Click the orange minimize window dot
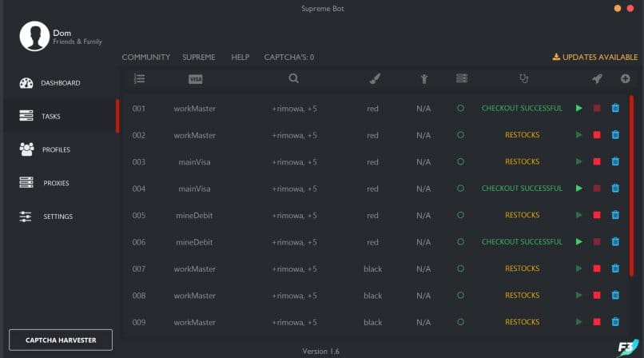The image size is (644, 358). coord(618,8)
